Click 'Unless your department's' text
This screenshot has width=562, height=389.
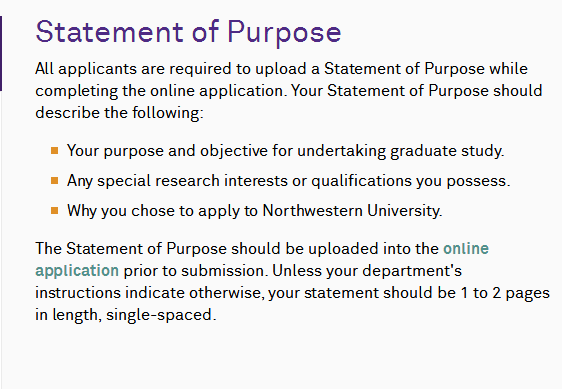pyautogui.click(x=367, y=271)
